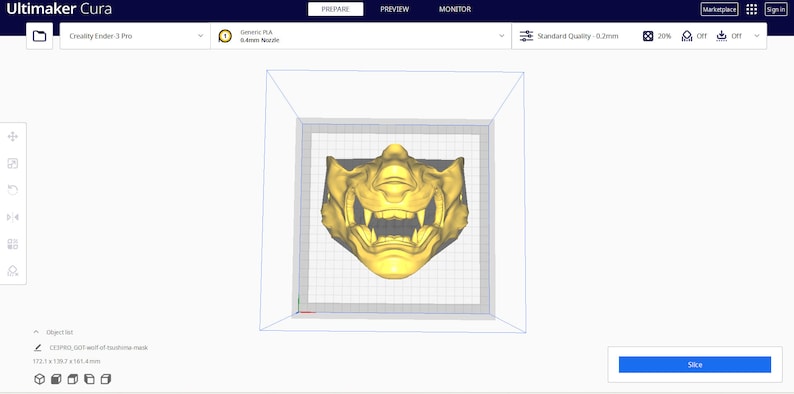Click the extruder 1 material icon

225,36
